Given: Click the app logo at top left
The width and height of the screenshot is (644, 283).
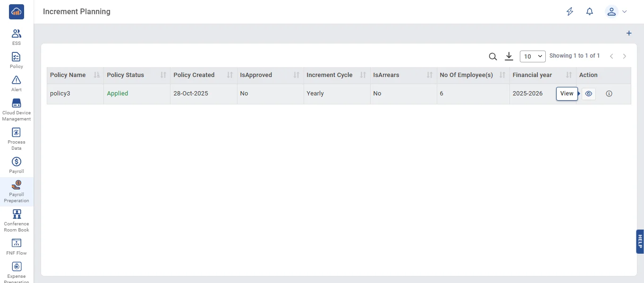Looking at the screenshot, I should (17, 12).
